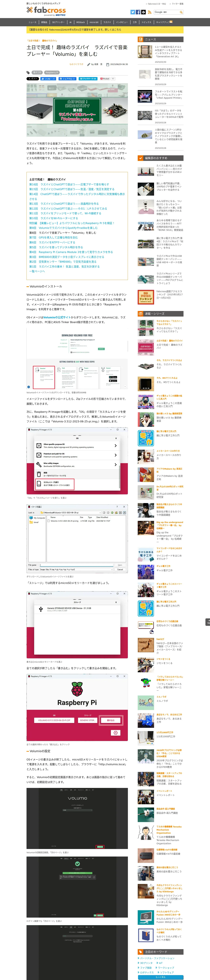Select the 'micro:bit' navigation item
The width and height of the screenshot is (210, 980).
pyautogui.click(x=94, y=22)
